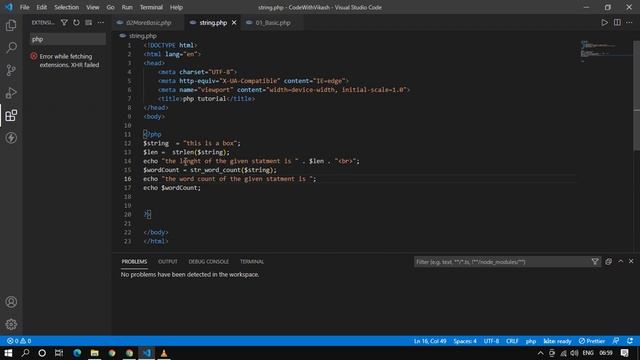Viewport: 640px width, 360px height.
Task: Click the problems filter funnel icon
Action: click(x=595, y=262)
